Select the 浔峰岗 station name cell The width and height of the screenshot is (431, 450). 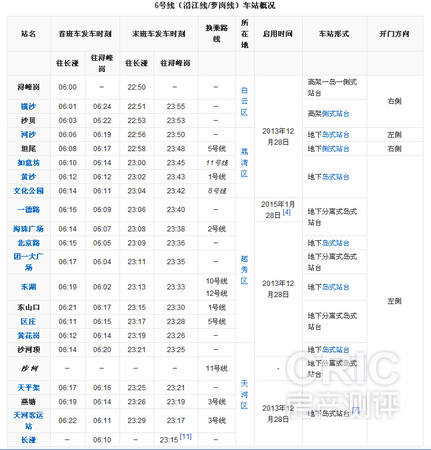point(28,87)
